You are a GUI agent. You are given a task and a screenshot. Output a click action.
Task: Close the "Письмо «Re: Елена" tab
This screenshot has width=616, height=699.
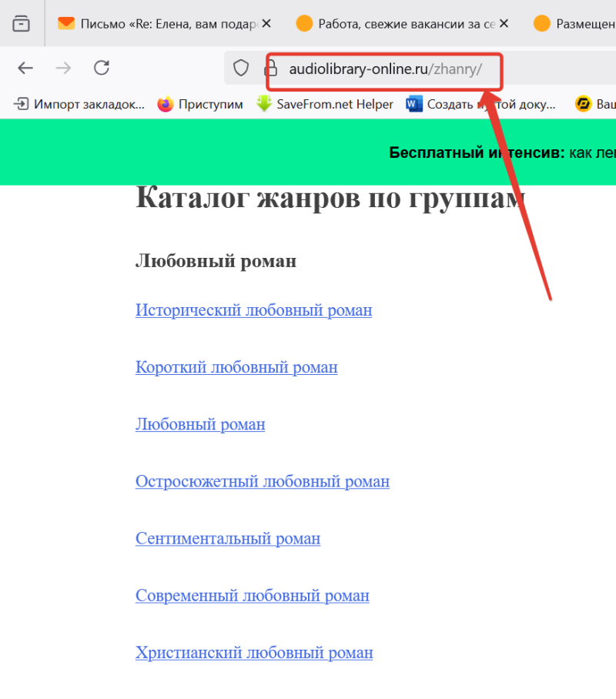(266, 24)
